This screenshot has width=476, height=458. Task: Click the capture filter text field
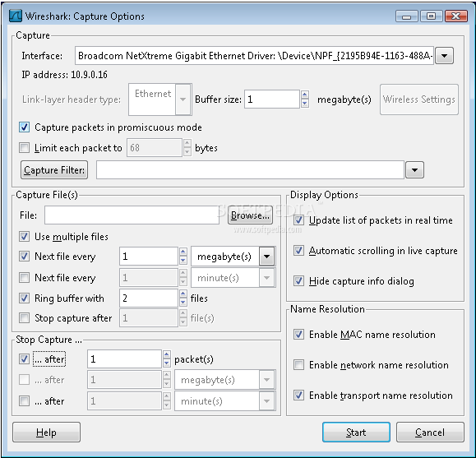pyautogui.click(x=251, y=170)
